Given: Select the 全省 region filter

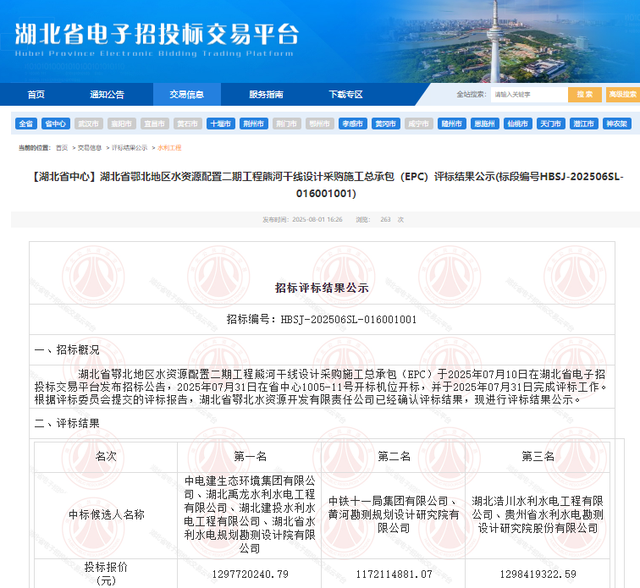Looking at the screenshot, I should [26, 124].
